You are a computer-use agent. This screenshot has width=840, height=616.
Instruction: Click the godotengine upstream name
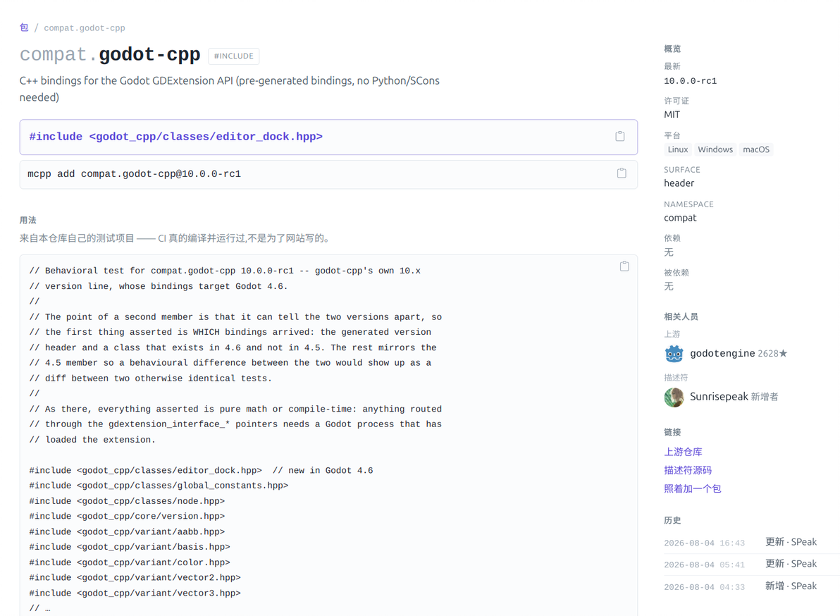point(722,354)
